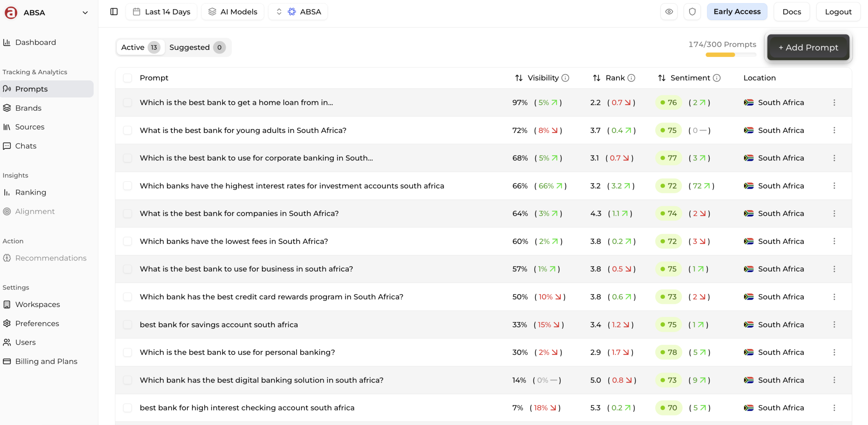The image size is (868, 425).
Task: Open Billing and Plans
Action: pos(47,361)
